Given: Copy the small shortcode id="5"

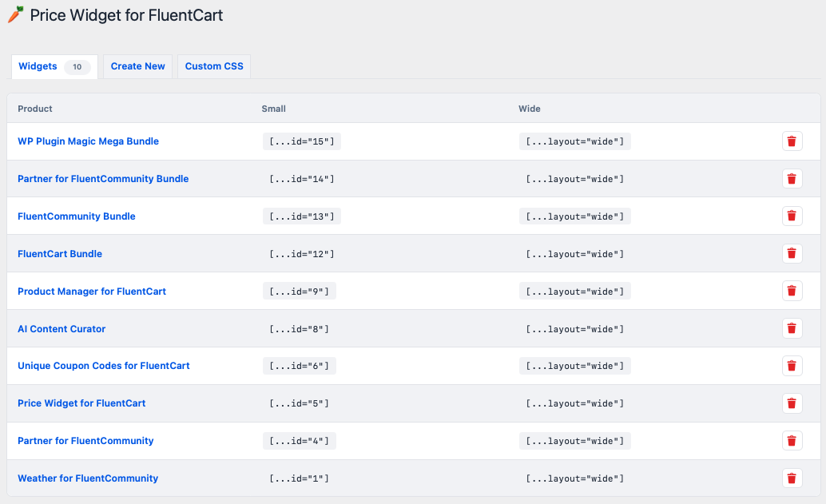Looking at the screenshot, I should click(x=300, y=403).
